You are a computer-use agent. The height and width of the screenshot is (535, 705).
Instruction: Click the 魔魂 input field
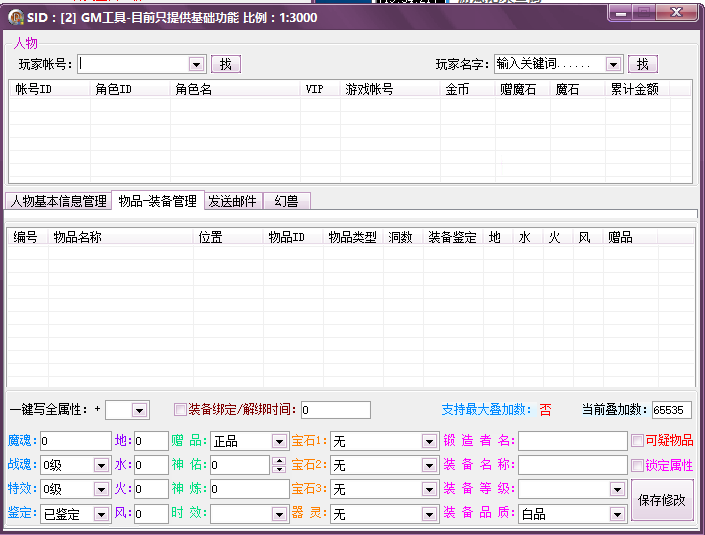[75, 441]
